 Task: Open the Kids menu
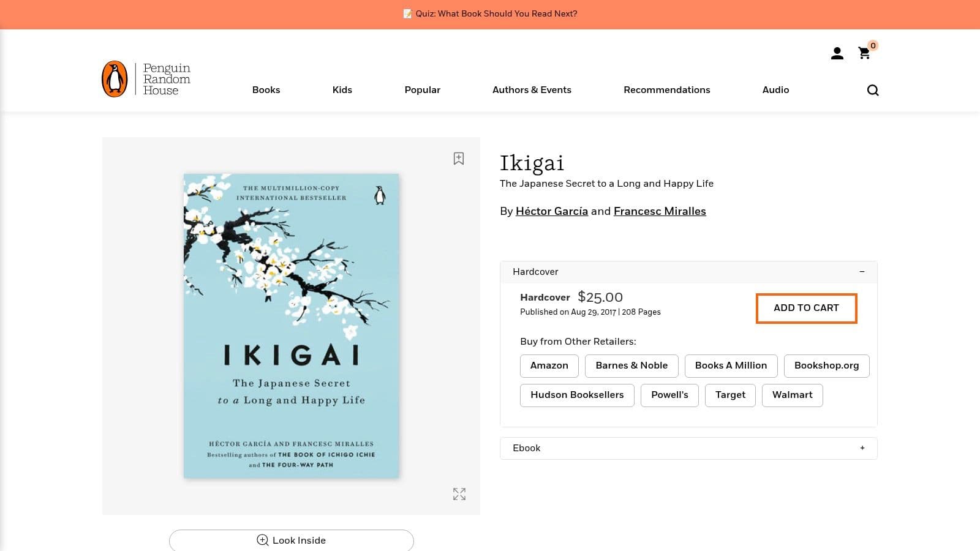pyautogui.click(x=342, y=90)
